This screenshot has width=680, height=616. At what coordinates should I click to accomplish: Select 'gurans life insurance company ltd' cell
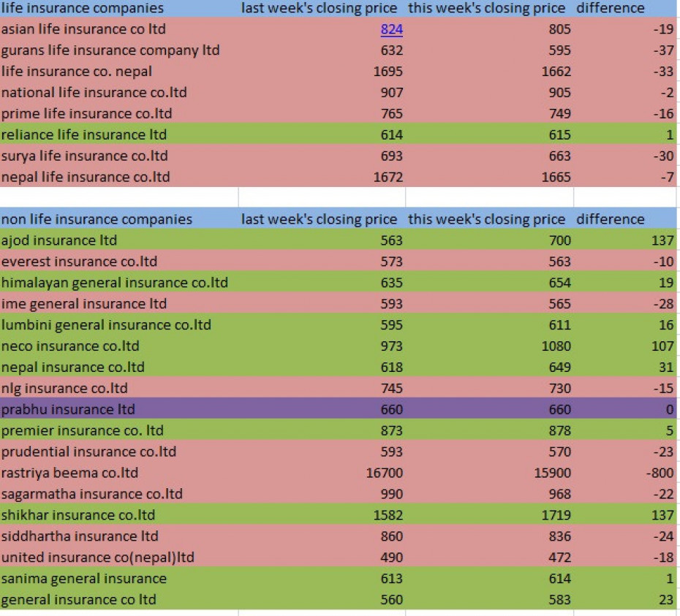[119, 50]
